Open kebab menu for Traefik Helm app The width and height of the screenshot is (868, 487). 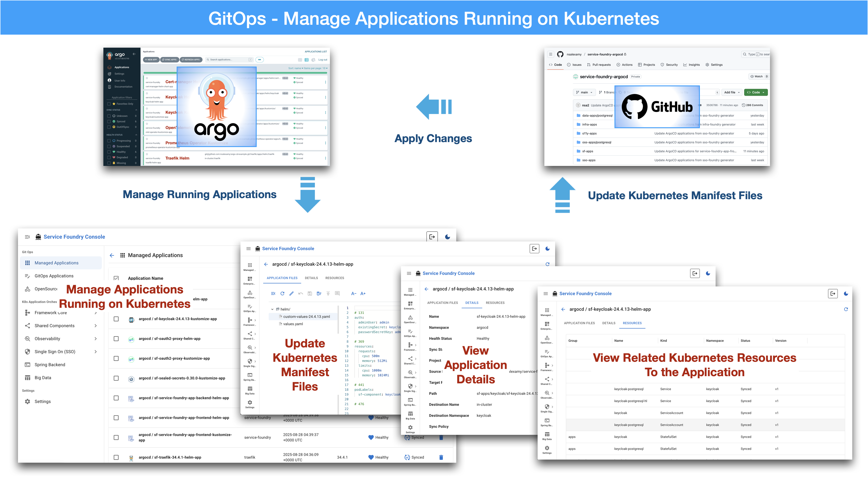tap(325, 158)
